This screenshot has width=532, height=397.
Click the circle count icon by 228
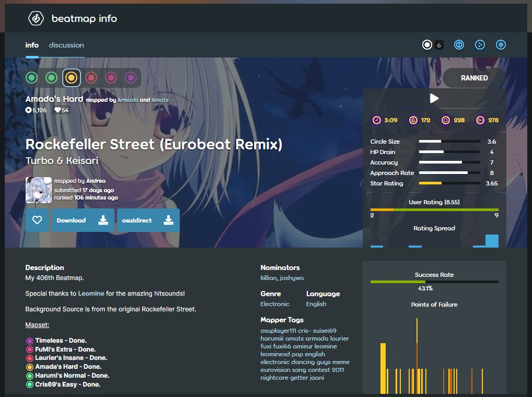pos(445,120)
